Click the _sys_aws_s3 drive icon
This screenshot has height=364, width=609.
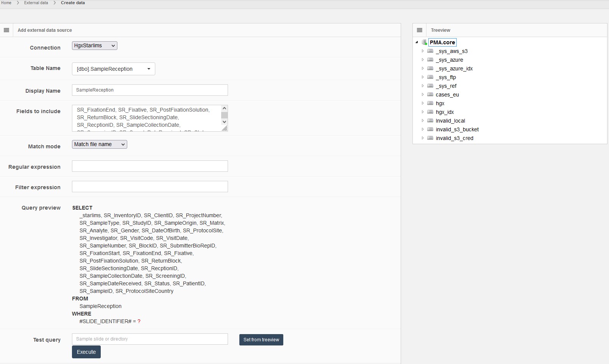point(430,51)
